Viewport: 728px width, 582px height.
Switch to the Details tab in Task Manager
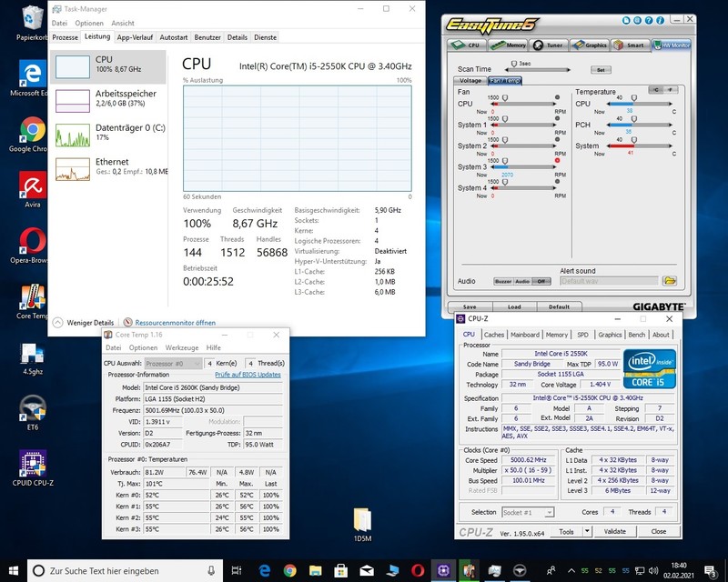(238, 37)
